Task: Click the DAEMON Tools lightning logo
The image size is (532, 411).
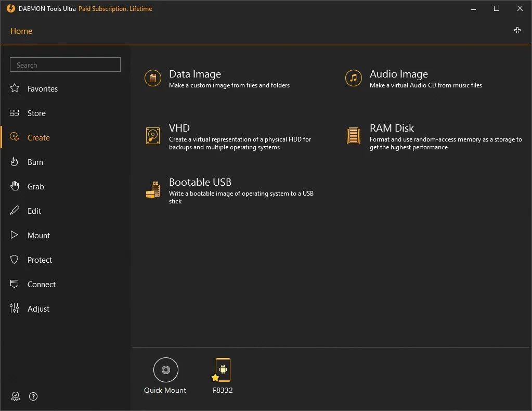Action: coord(11,8)
